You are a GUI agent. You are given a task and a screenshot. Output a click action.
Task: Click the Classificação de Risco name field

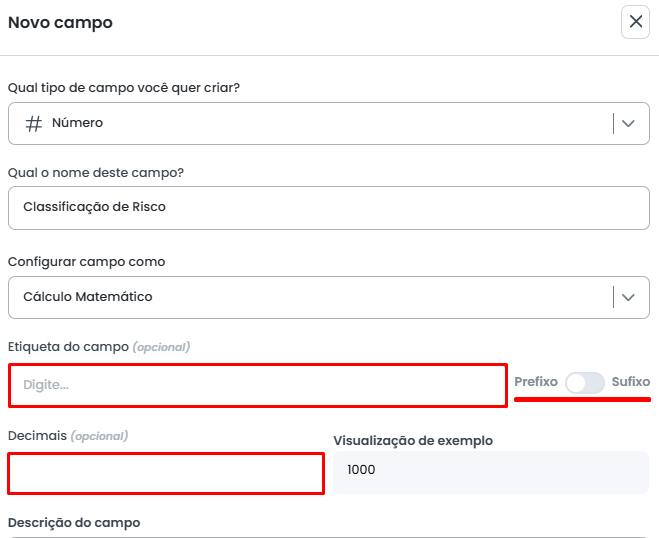[x=328, y=208]
